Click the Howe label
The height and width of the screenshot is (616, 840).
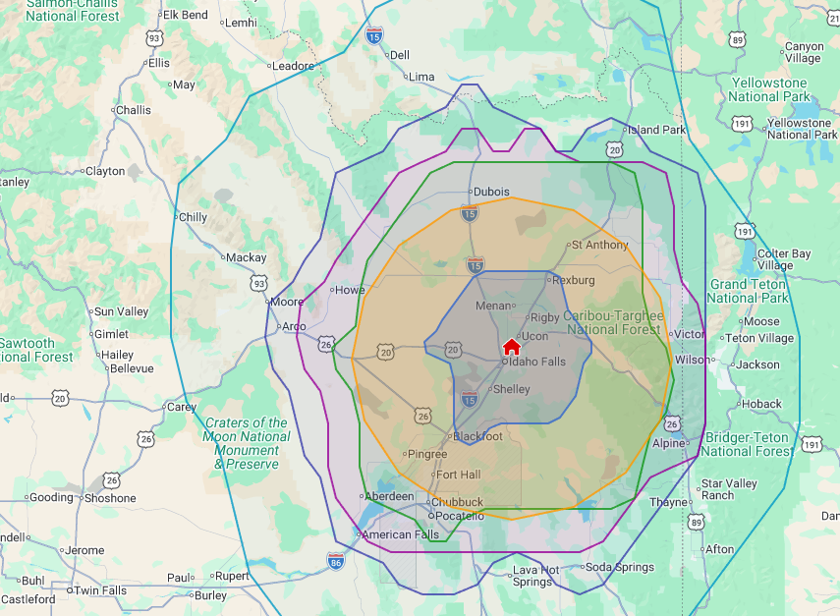coord(350,290)
